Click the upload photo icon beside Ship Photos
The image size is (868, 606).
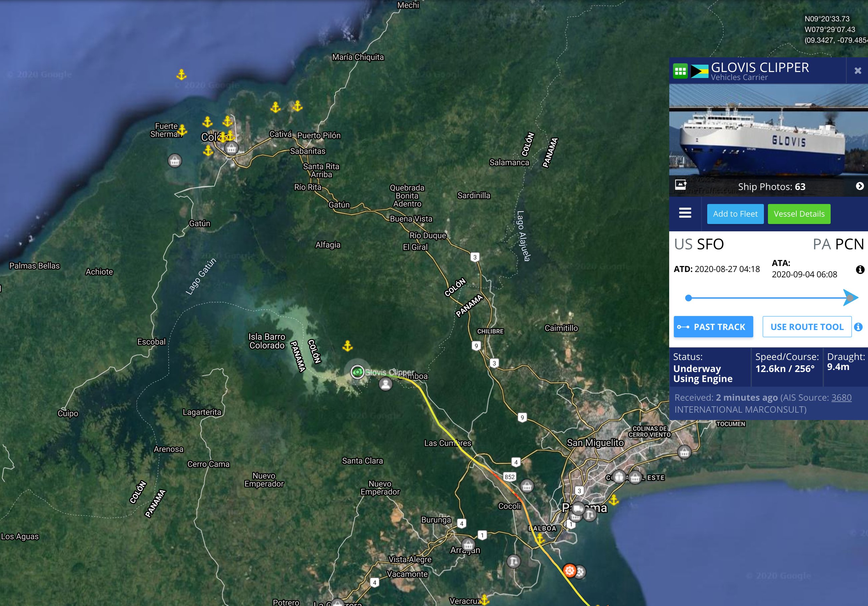[x=681, y=184]
